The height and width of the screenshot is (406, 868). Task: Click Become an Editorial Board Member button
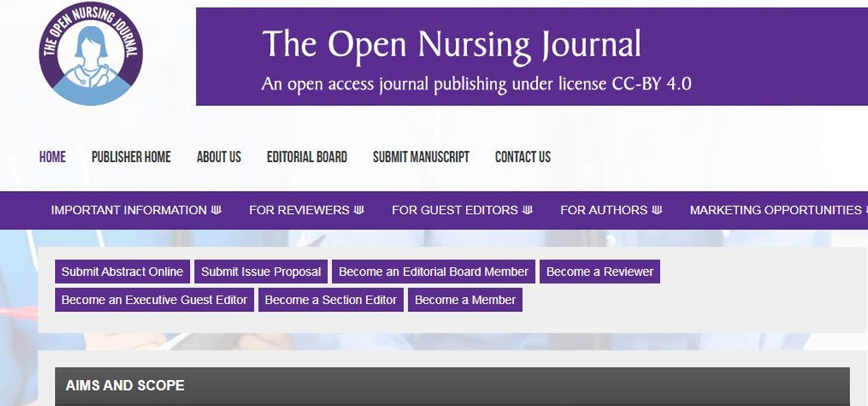coord(433,272)
